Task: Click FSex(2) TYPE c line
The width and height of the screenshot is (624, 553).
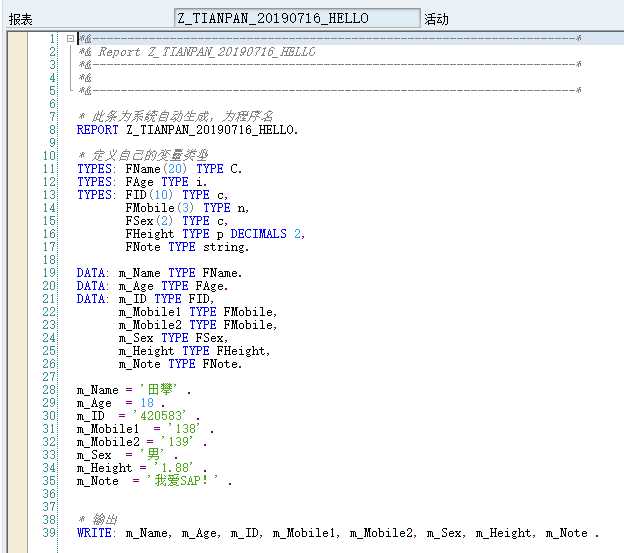Action: pos(177,221)
